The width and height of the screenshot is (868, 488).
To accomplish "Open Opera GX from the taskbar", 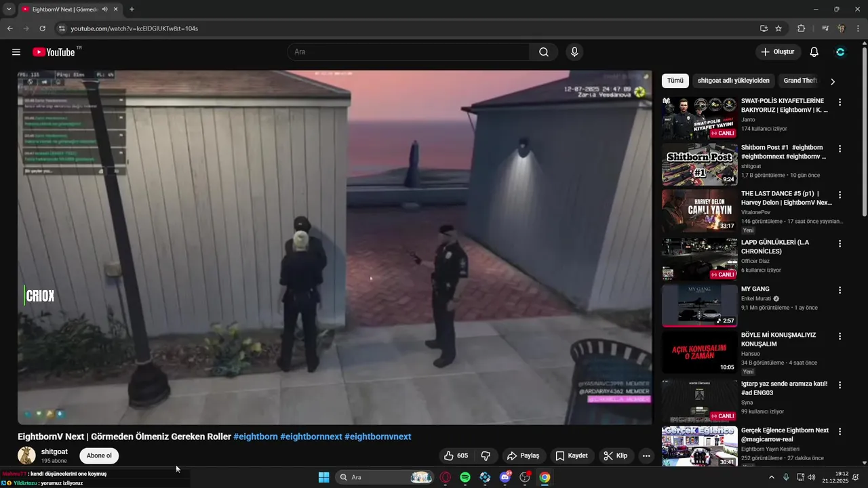I will point(446,477).
